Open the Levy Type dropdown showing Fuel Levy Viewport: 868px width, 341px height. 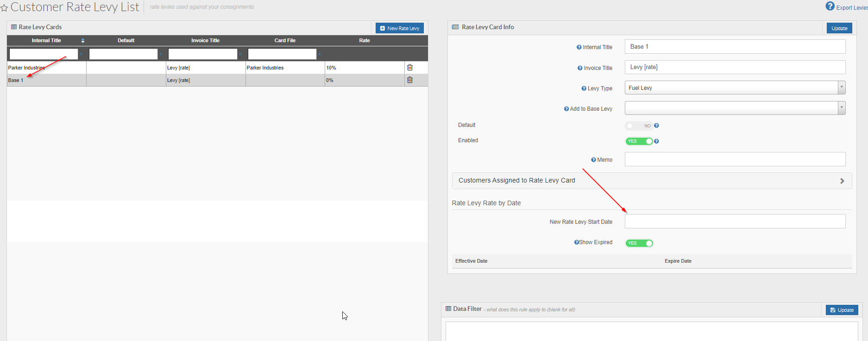coord(735,88)
